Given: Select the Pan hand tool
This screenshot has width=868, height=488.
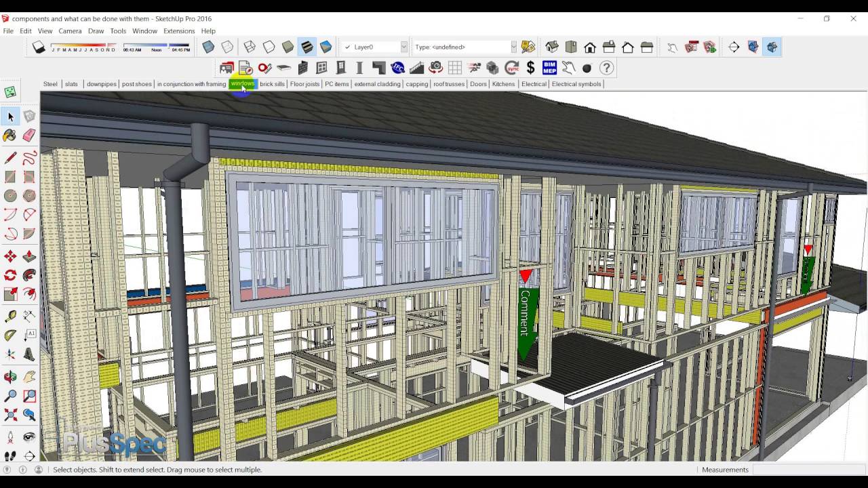Looking at the screenshot, I should pyautogui.click(x=29, y=377).
